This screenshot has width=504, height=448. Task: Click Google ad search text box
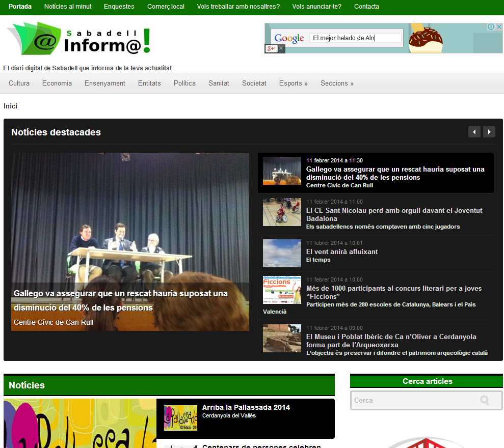pos(355,38)
